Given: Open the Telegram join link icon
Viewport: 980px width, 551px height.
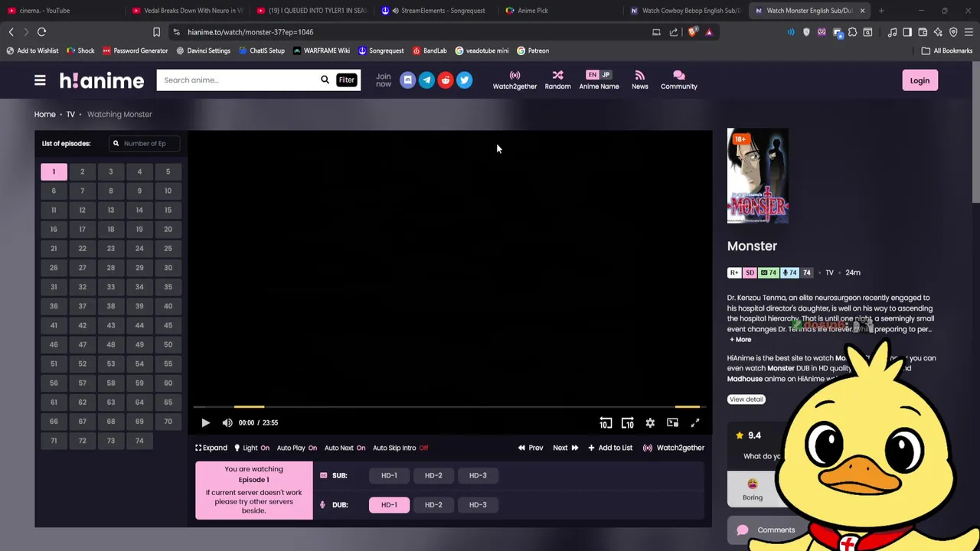Looking at the screenshot, I should (x=426, y=80).
